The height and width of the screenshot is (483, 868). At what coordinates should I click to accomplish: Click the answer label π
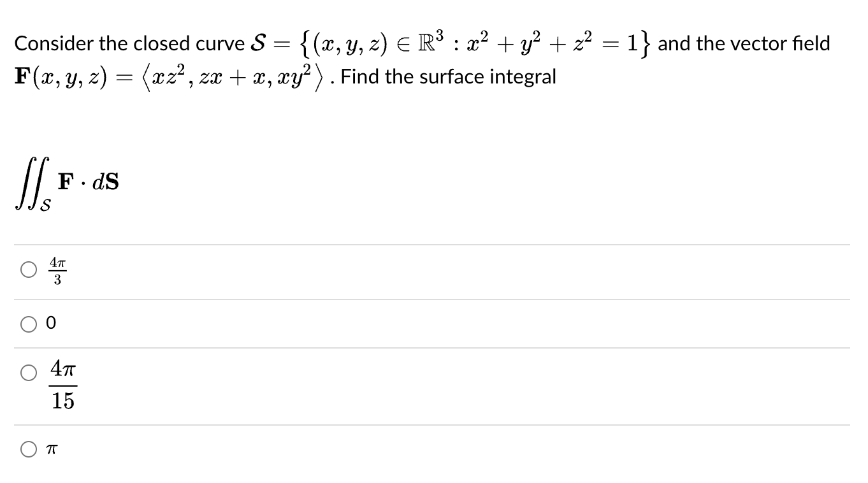click(52, 449)
